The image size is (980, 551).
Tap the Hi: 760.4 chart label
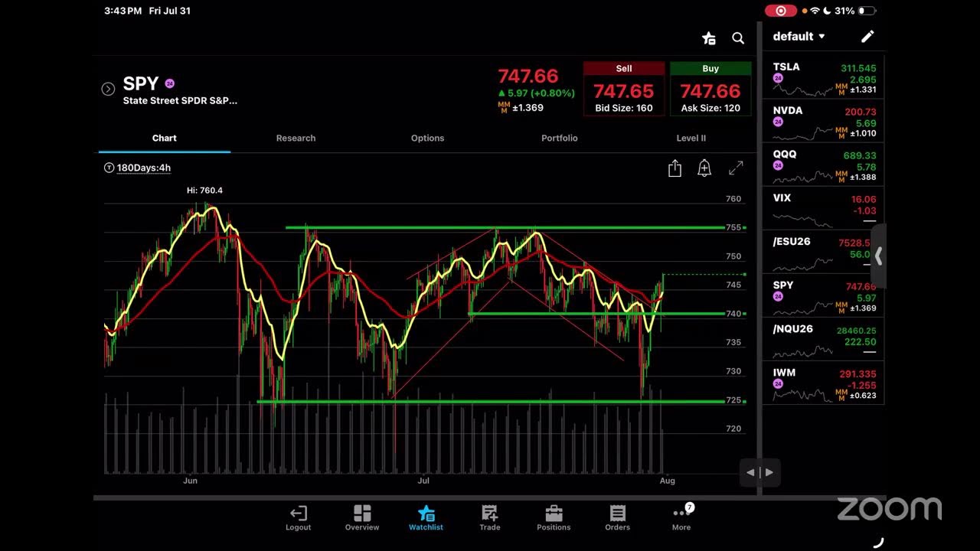pyautogui.click(x=204, y=191)
